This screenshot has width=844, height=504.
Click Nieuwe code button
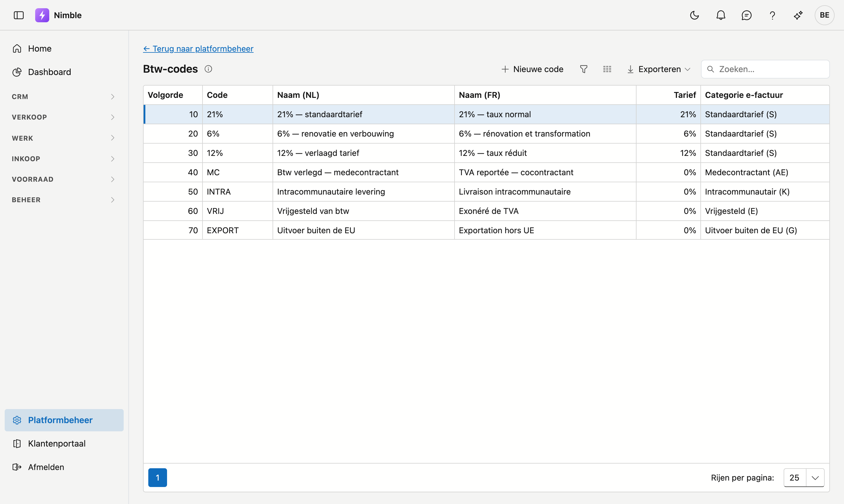coord(532,69)
